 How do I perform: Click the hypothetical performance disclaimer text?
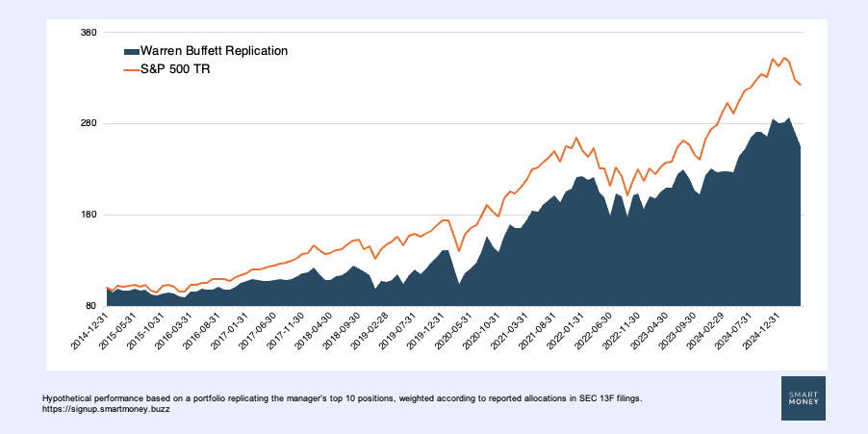tap(343, 398)
